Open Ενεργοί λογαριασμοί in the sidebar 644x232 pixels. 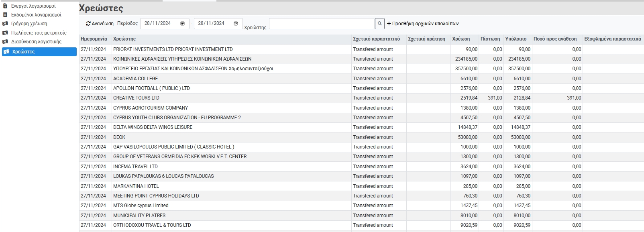coord(33,6)
